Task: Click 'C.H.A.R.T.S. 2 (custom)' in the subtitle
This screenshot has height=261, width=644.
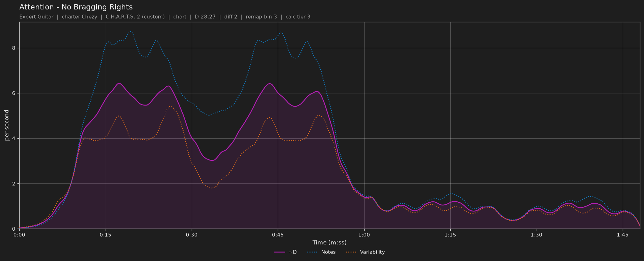Action: [135, 17]
